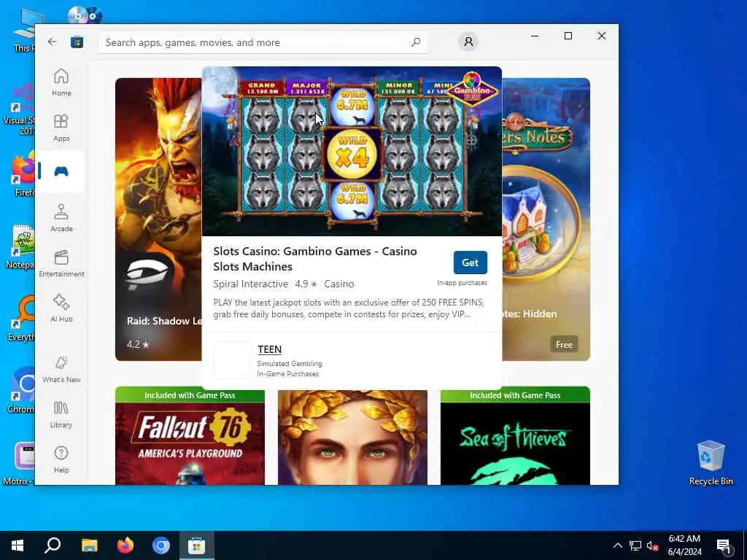Open the Sea of Thieves game tile
Image resolution: width=747 pixels, height=560 pixels.
[515, 436]
